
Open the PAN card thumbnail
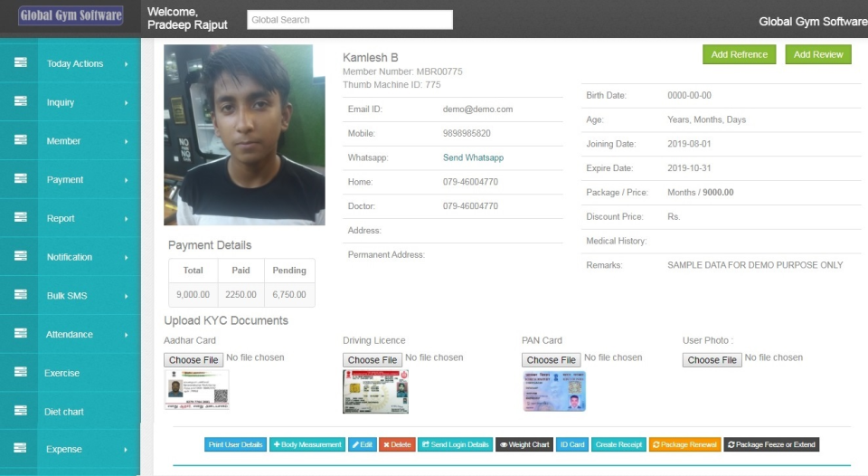tap(554, 391)
